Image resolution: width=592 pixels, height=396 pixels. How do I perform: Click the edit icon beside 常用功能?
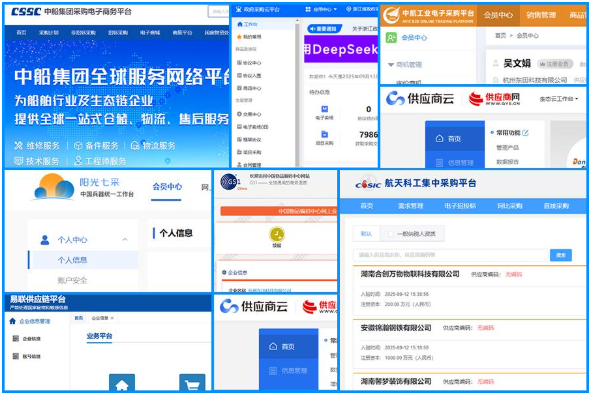click(x=526, y=133)
